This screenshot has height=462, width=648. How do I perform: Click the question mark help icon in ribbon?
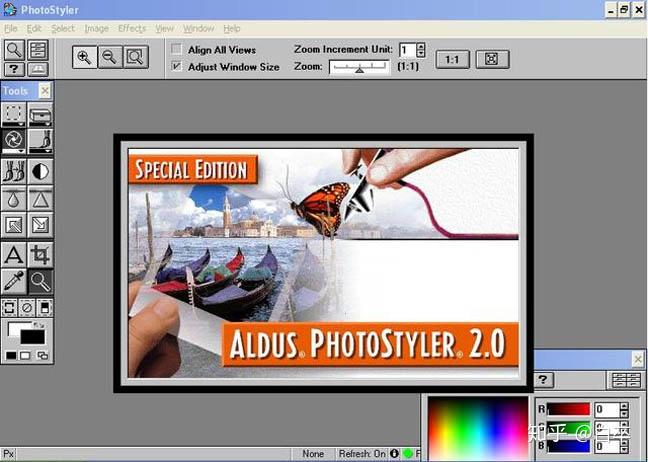pos(14,69)
